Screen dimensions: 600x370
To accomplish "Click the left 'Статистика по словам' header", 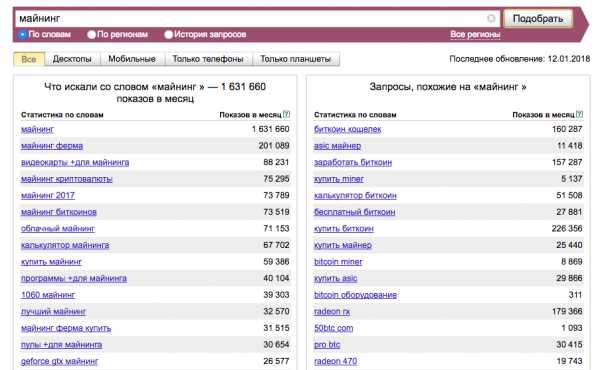I will (x=62, y=114).
